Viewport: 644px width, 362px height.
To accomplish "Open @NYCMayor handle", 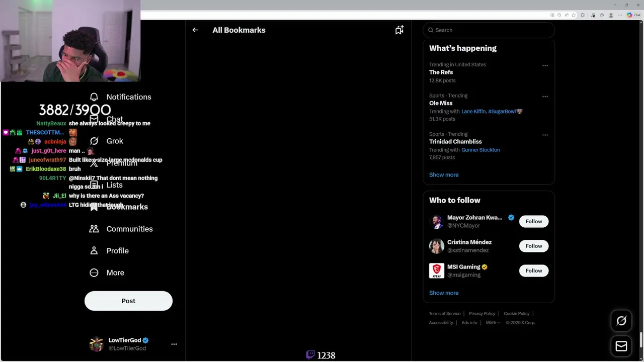I will [463, 226].
